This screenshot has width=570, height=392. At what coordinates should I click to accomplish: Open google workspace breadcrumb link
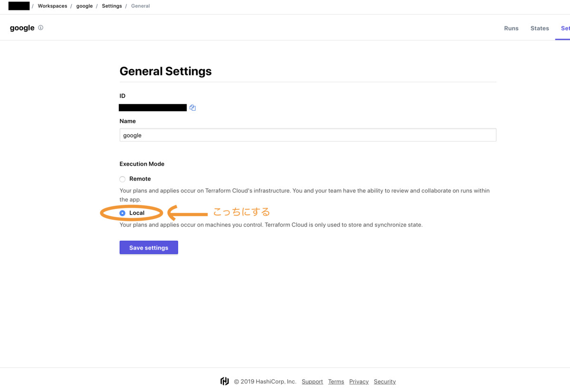click(x=85, y=6)
